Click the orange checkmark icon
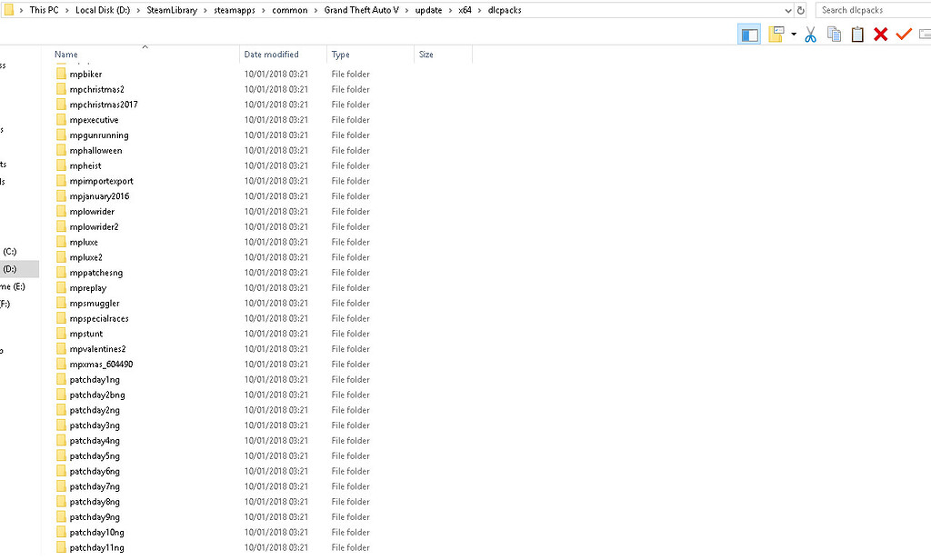The width and height of the screenshot is (931, 560). (x=904, y=35)
